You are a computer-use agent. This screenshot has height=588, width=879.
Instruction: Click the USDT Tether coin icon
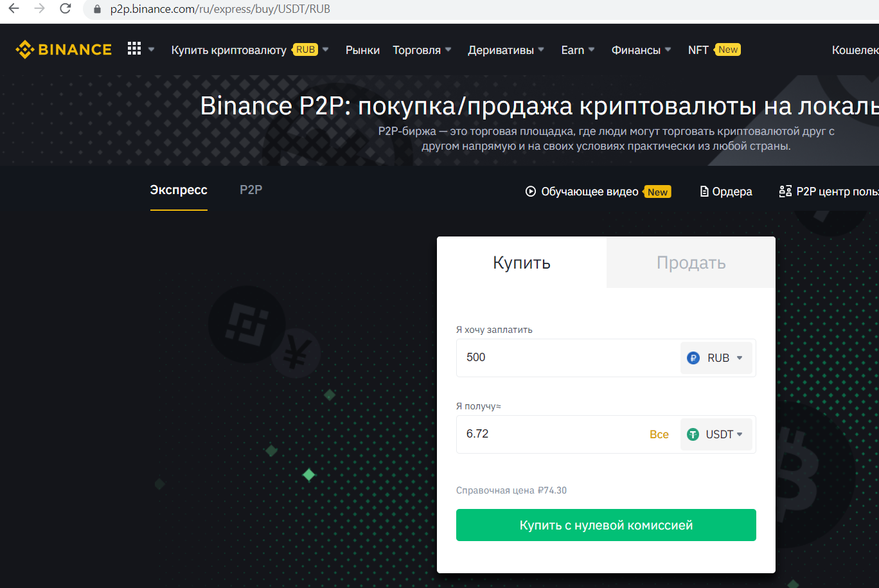(x=693, y=434)
